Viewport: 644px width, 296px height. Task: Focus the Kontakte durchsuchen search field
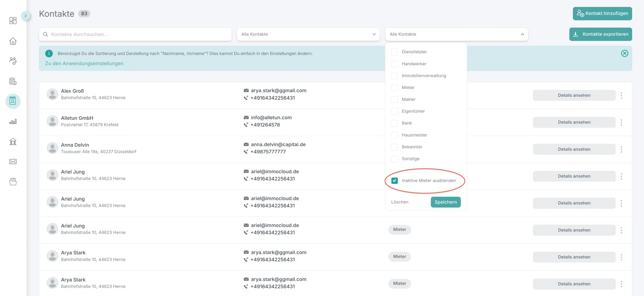click(135, 34)
